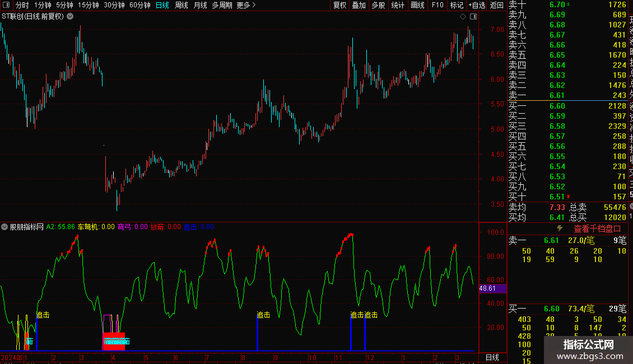Screen dimensions: 633x364
Task: Click the 2024年 date label on timeline
Action: [x=12, y=357]
